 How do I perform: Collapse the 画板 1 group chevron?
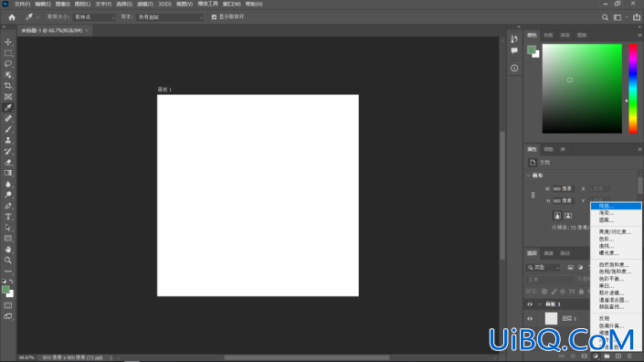point(539,304)
